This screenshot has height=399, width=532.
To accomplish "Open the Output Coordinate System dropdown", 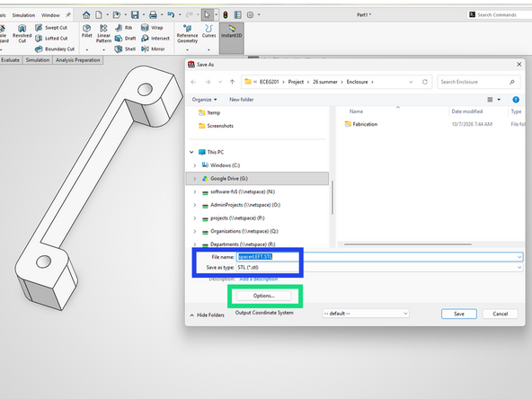I will click(x=366, y=314).
